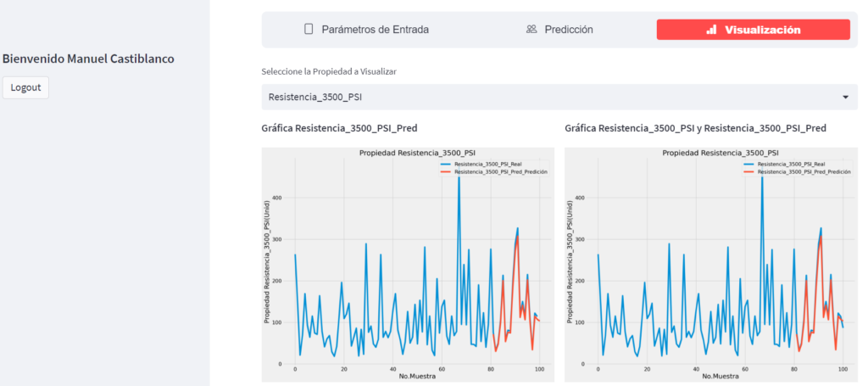Click the left Propiedad Resistencia_3500_PSI chart
The height and width of the screenshot is (386, 868).
pos(408,264)
